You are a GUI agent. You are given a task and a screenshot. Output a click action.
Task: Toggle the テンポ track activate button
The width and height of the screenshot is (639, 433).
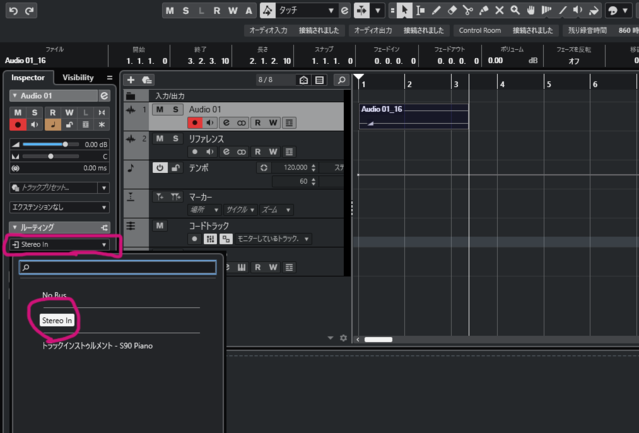(160, 168)
